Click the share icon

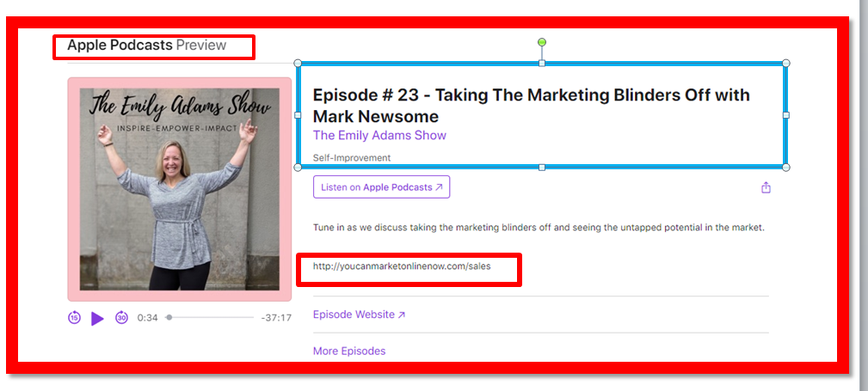[766, 187]
